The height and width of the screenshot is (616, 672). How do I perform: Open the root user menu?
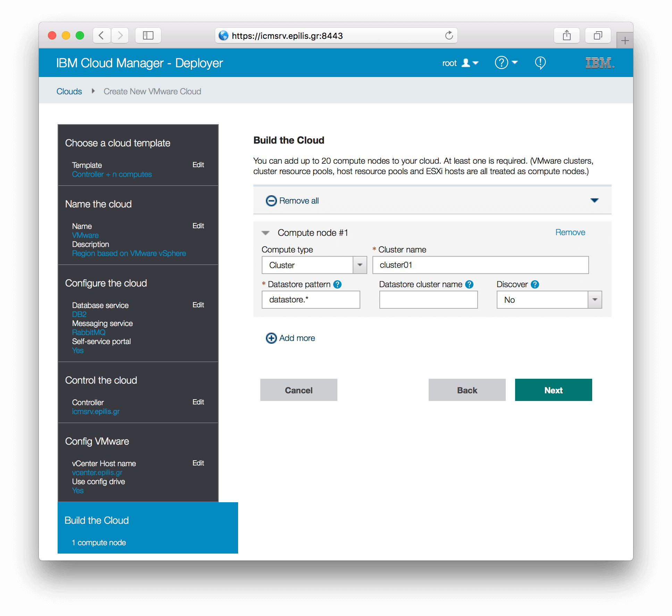(x=460, y=63)
